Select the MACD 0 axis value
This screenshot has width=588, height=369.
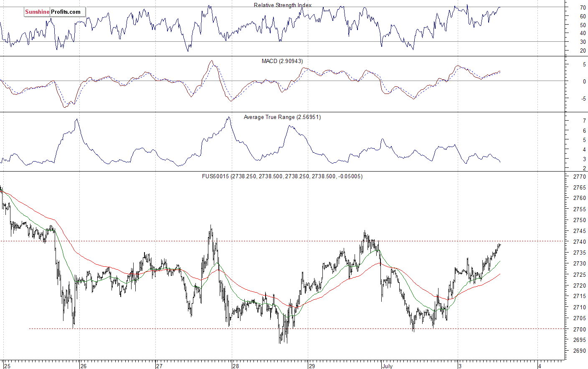pos(584,81)
